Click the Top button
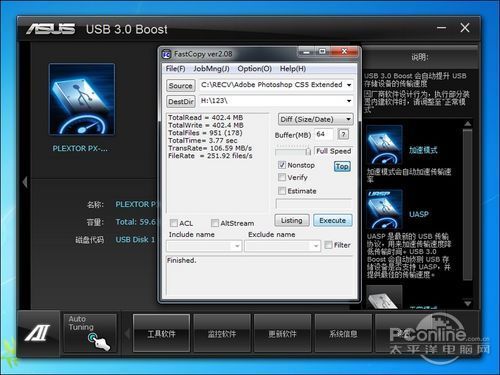The width and height of the screenshot is (500, 375). point(342,166)
